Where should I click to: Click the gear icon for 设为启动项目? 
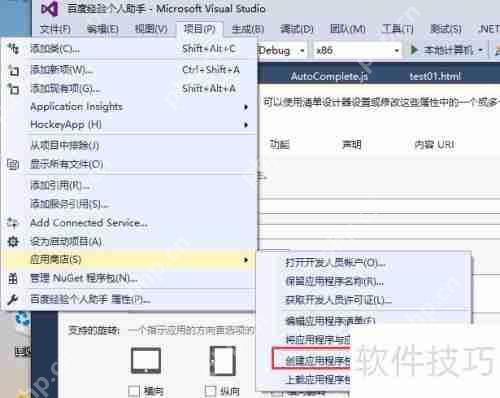[x=13, y=241]
